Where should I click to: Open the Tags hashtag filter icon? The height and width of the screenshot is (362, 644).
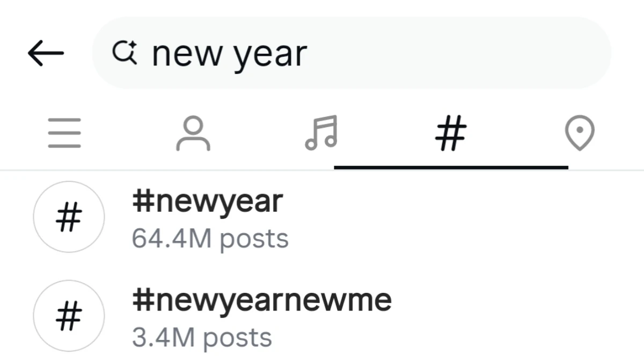coord(451,134)
